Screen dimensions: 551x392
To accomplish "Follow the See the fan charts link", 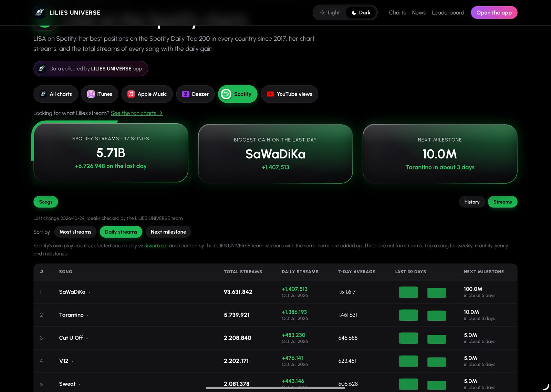I will click(137, 113).
